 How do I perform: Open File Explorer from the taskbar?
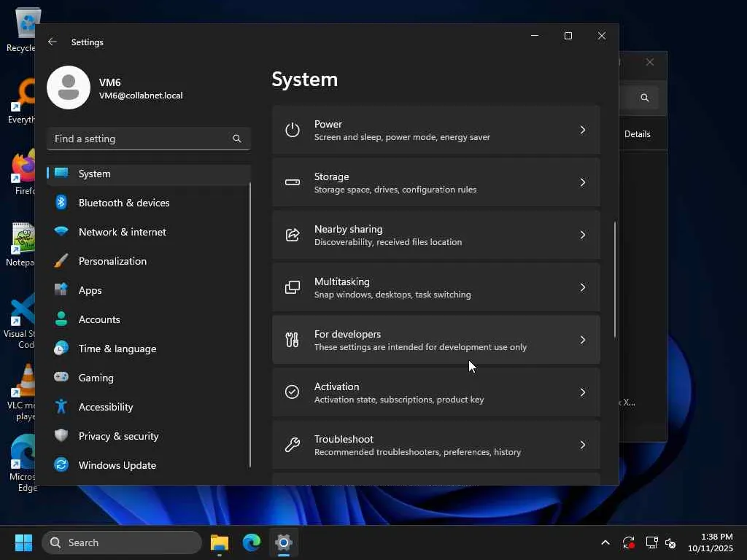[220, 542]
